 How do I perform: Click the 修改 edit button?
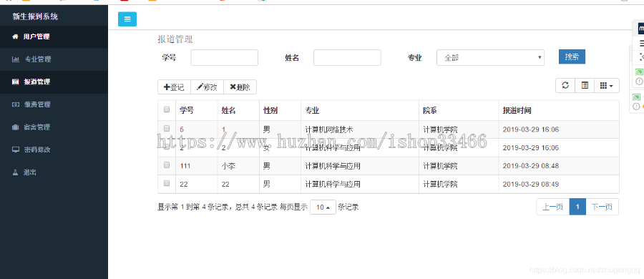point(207,87)
